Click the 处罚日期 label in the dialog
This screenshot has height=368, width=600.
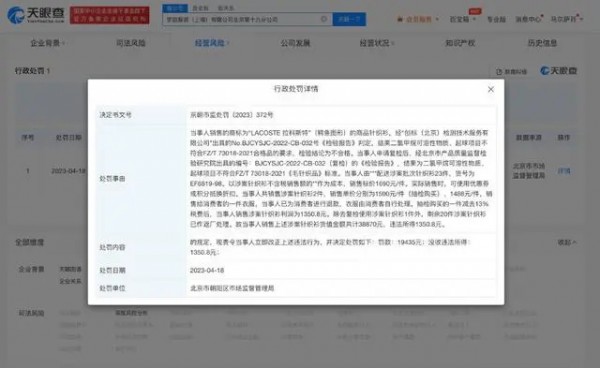coord(112,270)
